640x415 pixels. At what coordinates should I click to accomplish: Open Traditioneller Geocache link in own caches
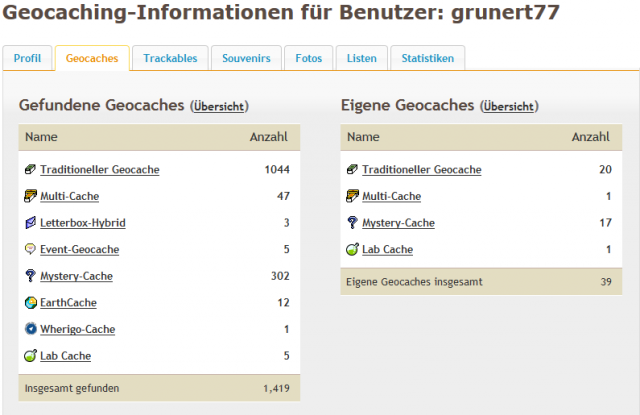[x=422, y=169]
